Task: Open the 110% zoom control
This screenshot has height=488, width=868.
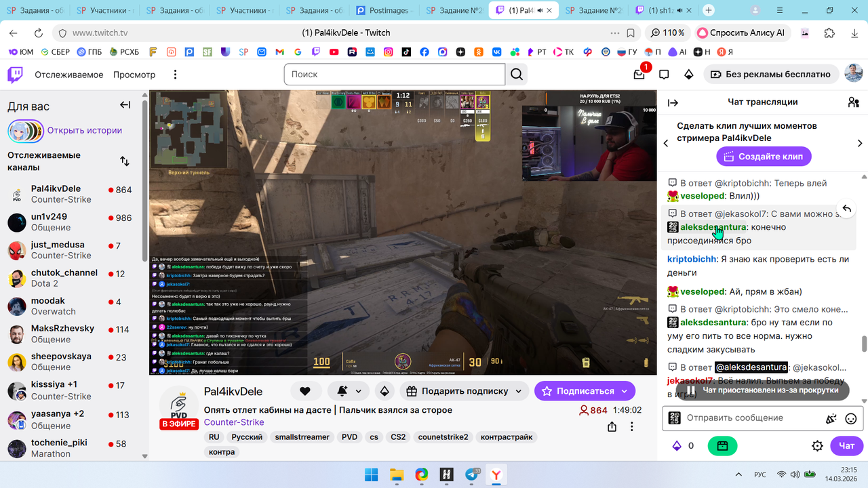Action: coord(667,33)
